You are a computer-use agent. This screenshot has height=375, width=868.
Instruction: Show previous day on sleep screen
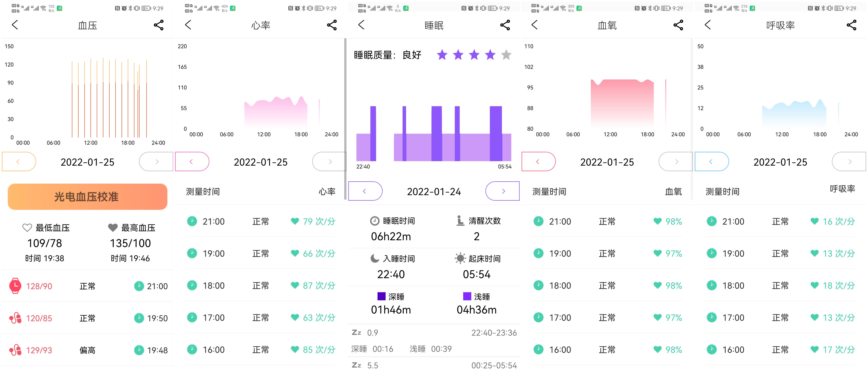(365, 191)
